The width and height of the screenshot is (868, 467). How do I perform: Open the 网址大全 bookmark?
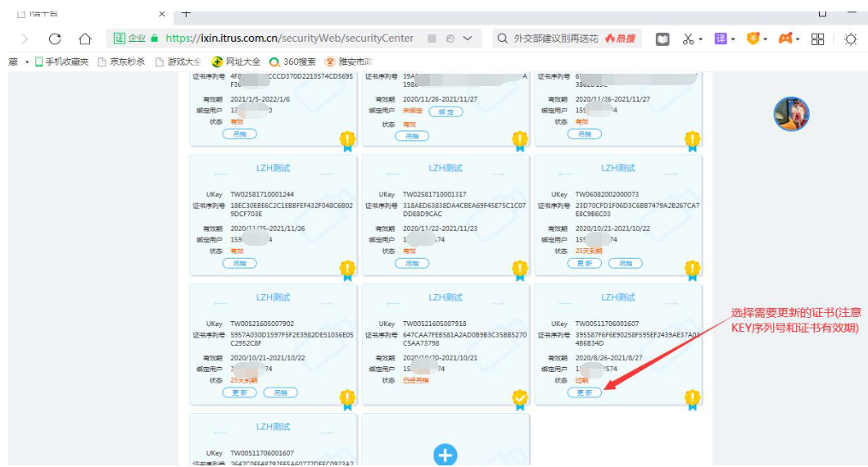(237, 61)
